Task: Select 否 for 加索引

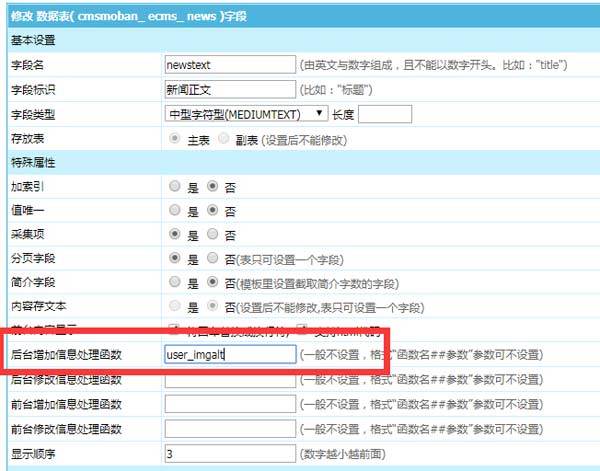Action: 212,186
